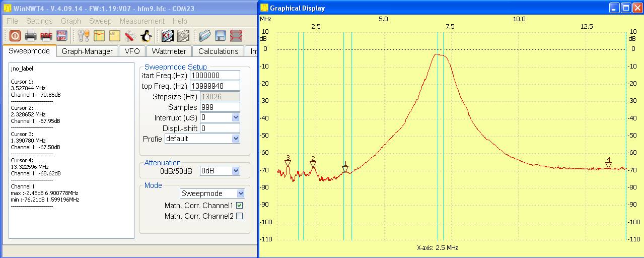
Task: Click the blue floppy disk save icon
Action: [220, 36]
